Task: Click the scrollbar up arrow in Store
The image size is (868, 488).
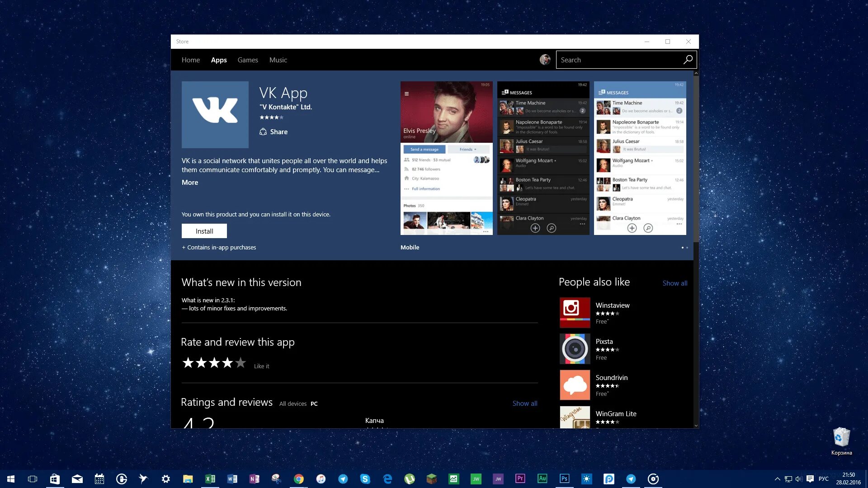Action: (x=696, y=73)
